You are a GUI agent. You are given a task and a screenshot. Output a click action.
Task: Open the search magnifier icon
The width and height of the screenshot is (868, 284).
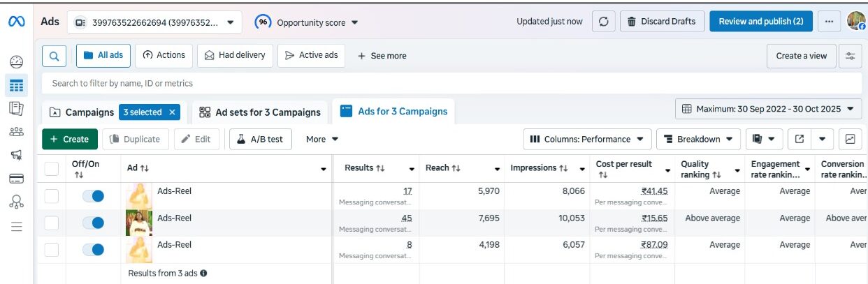pyautogui.click(x=55, y=56)
